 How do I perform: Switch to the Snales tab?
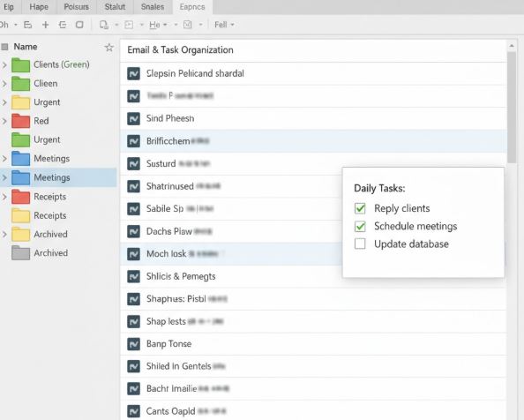(x=153, y=7)
